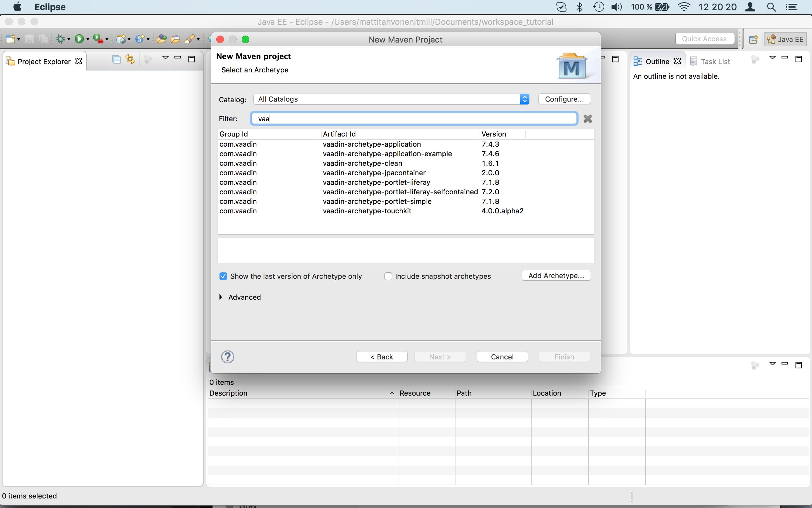The image size is (812, 508).
Task: Select vaadin-archetype-touchkit row
Action: 405,211
